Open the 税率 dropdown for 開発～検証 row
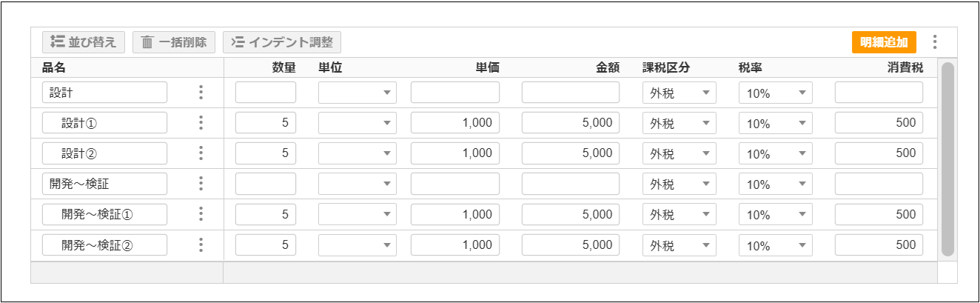Screen dimensions: 980x303 coord(775,184)
